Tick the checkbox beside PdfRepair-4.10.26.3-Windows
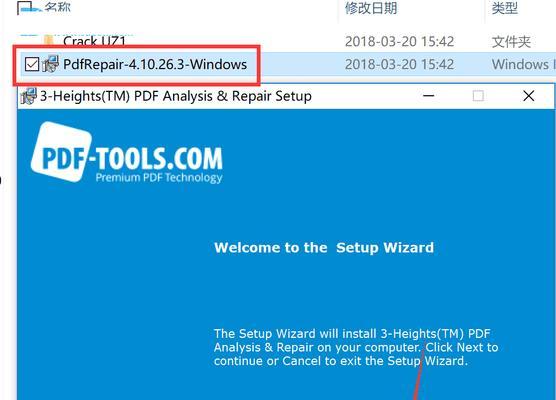The width and height of the screenshot is (556, 400). coord(32,65)
